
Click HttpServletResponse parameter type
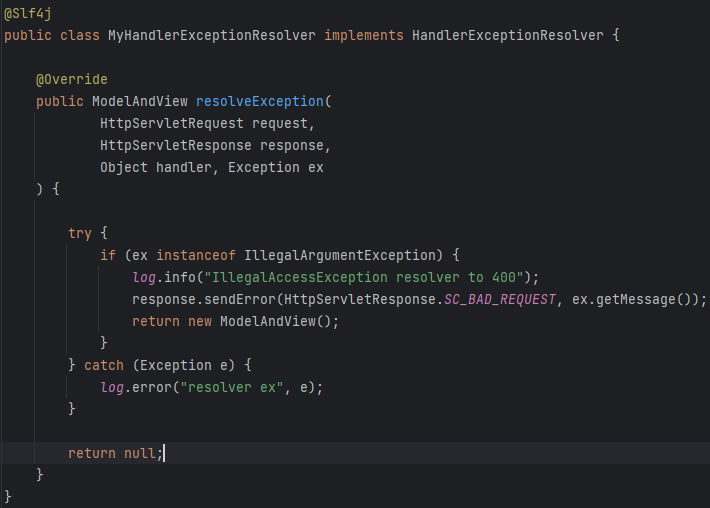(176, 145)
